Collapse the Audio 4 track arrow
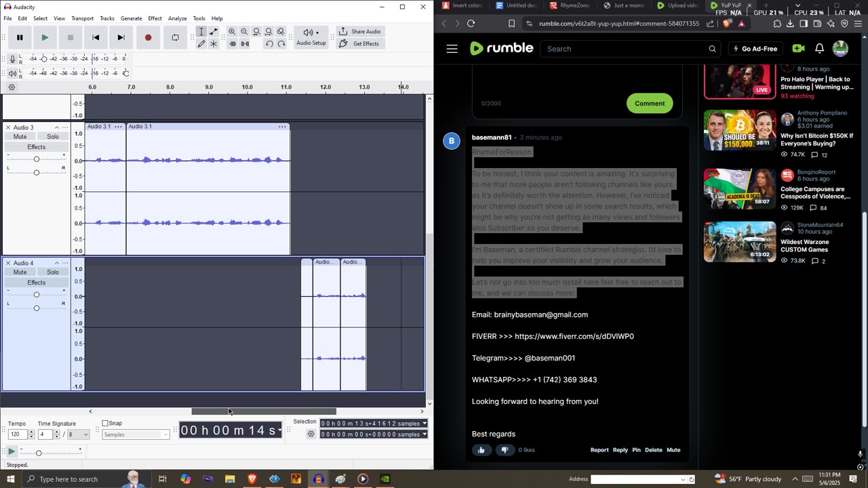Image resolution: width=868 pixels, height=488 pixels. click(x=56, y=263)
